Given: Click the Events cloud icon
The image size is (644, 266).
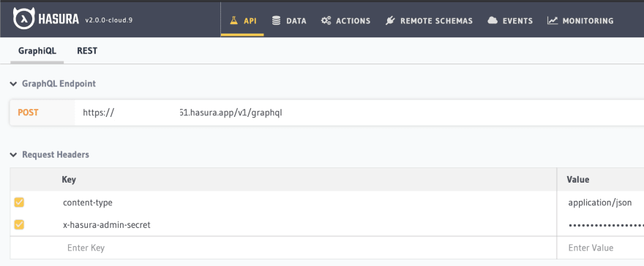Looking at the screenshot, I should 493,20.
